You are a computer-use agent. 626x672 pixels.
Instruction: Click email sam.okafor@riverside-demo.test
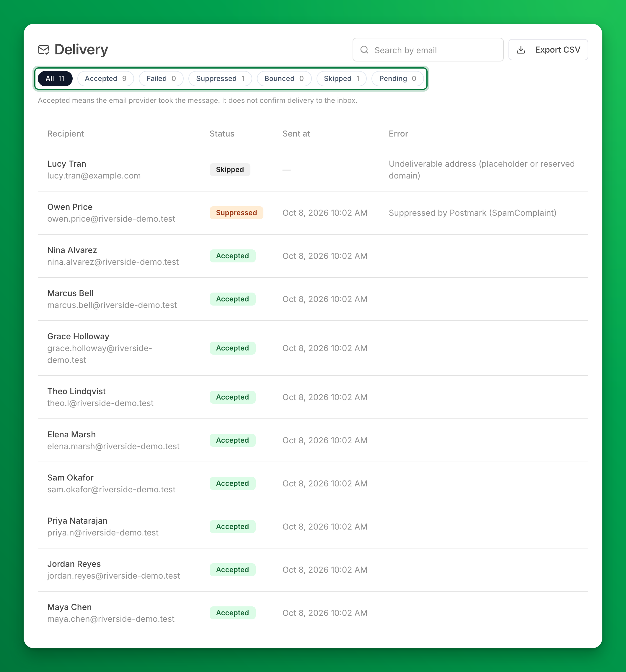click(x=111, y=489)
